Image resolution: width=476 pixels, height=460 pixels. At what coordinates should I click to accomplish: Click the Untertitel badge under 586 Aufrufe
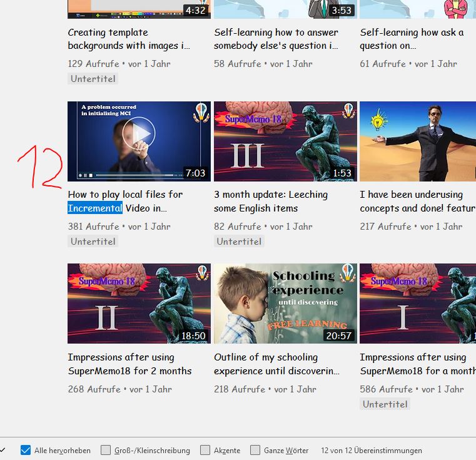click(x=385, y=404)
